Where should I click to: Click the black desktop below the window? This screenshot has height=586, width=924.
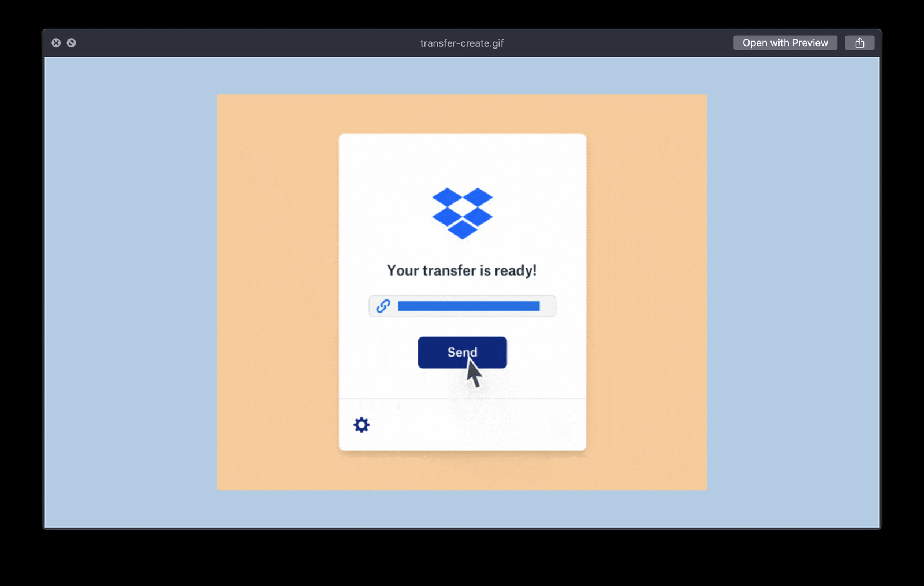pos(462,558)
